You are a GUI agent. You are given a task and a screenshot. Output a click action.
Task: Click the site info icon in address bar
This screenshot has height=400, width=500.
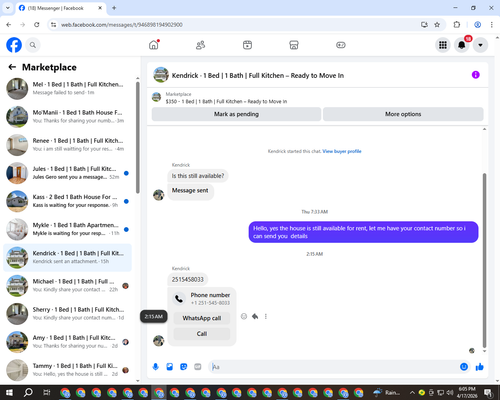point(53,25)
